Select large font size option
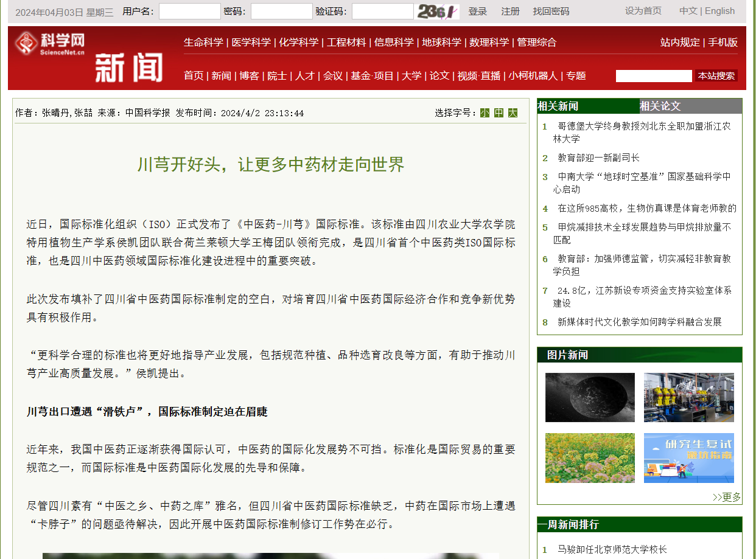756x559 pixels. pyautogui.click(x=513, y=113)
